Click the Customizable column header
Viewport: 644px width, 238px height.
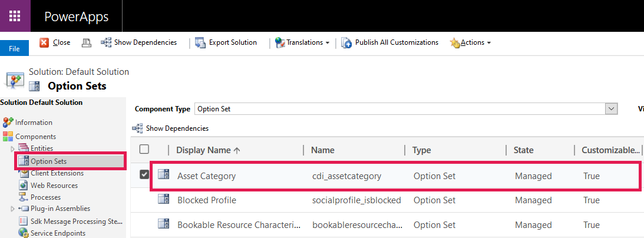point(610,150)
